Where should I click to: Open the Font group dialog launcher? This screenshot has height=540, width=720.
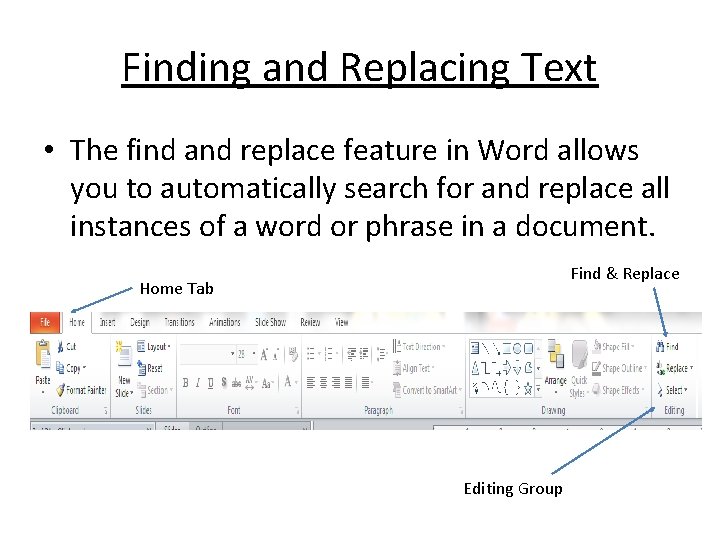pyautogui.click(x=297, y=411)
